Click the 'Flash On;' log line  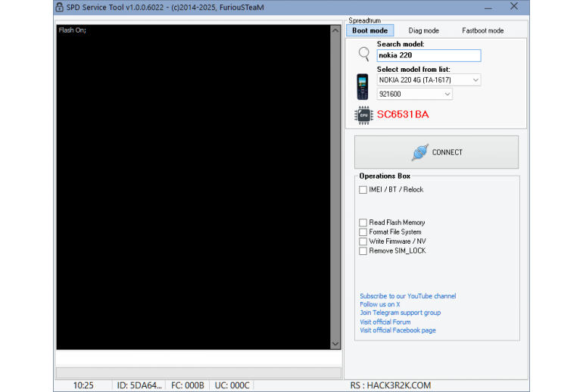tap(72, 30)
